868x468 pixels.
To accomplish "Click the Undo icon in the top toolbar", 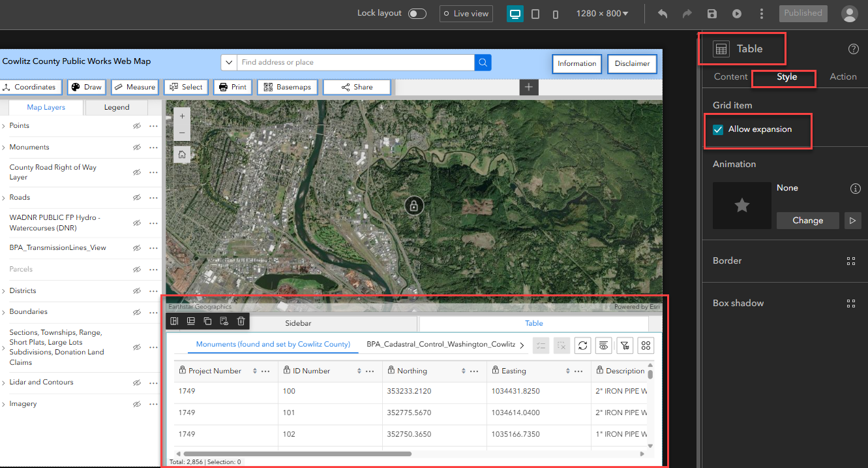I will [x=662, y=13].
